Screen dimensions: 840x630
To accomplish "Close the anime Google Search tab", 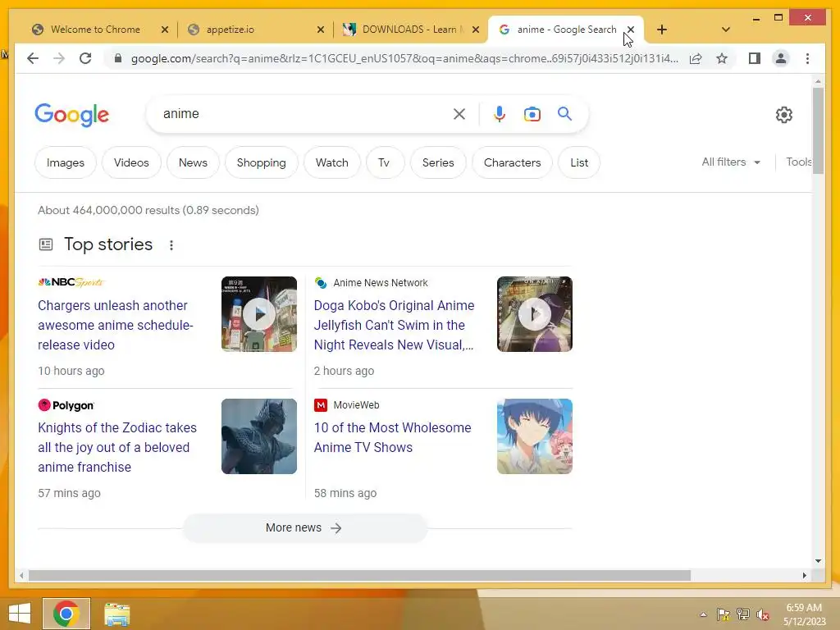I will click(x=631, y=30).
